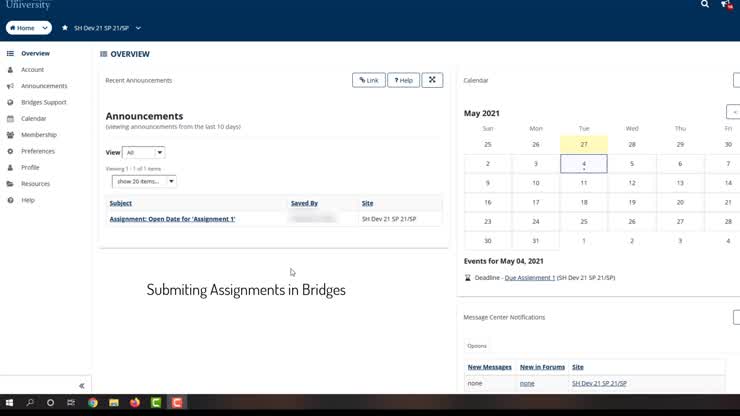Click the Overview list icon in sidebar
Image resolution: width=740 pixels, height=416 pixels.
click(x=10, y=53)
